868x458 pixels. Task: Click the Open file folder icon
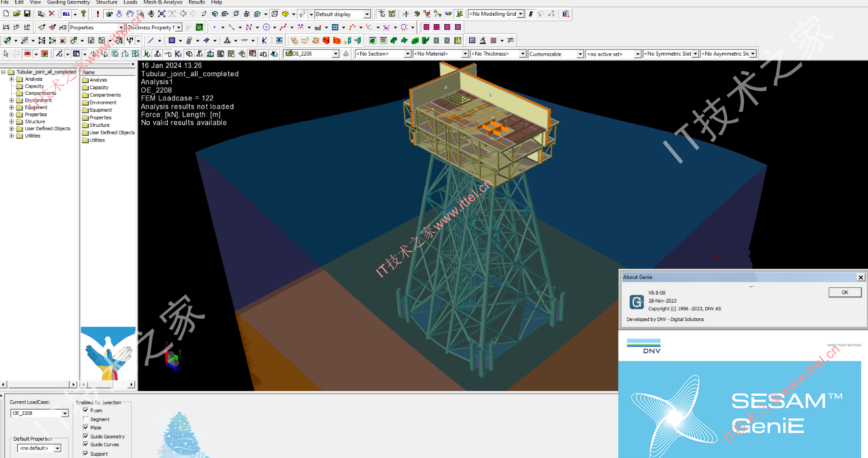16,14
